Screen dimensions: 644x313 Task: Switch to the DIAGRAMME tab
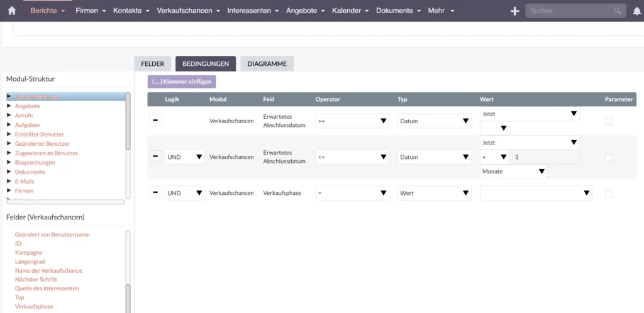tap(267, 64)
